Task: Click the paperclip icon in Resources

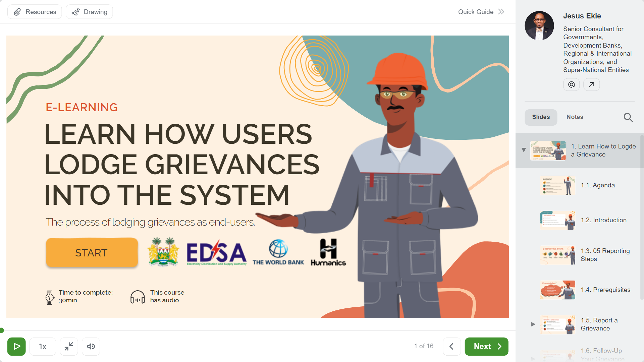Action: click(17, 12)
